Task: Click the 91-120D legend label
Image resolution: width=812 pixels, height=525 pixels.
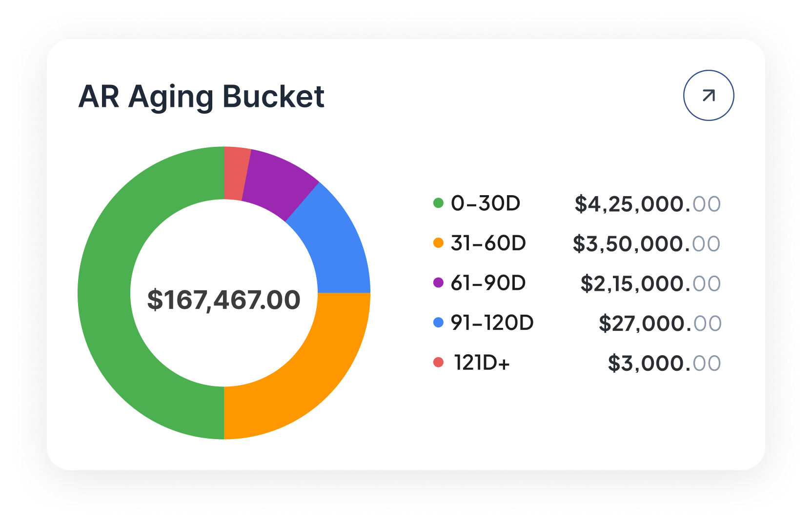Action: [492, 323]
